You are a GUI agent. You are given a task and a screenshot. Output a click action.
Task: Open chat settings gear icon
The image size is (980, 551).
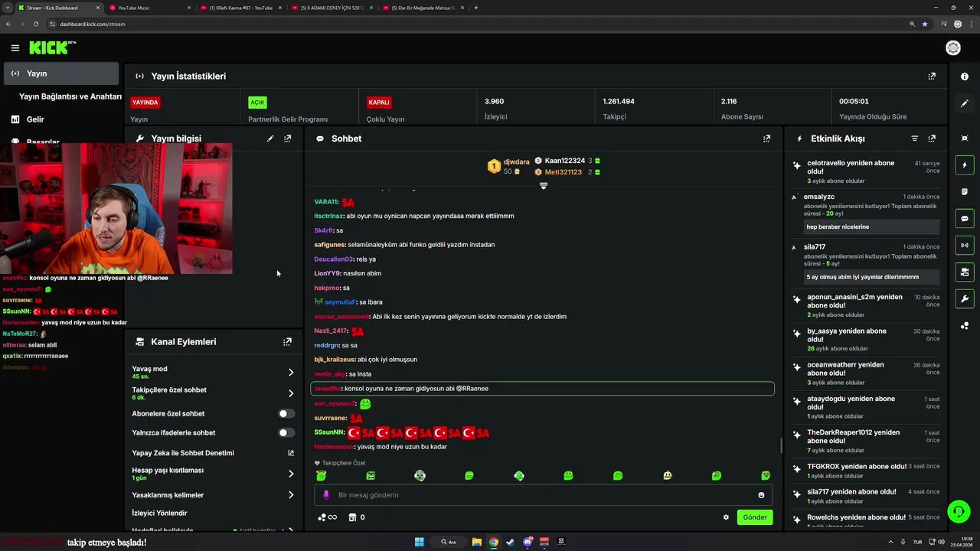click(x=726, y=517)
